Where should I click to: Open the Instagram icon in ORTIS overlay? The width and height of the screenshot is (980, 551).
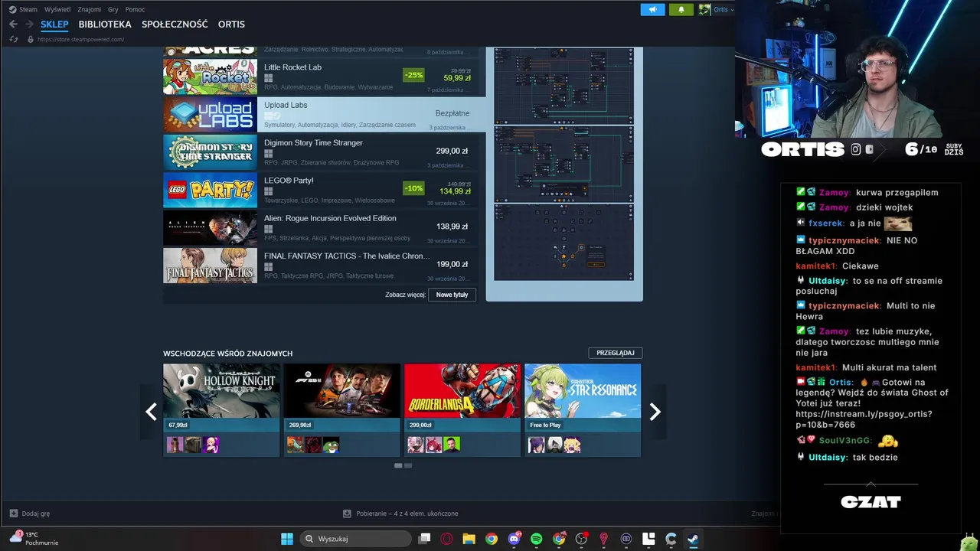(856, 149)
